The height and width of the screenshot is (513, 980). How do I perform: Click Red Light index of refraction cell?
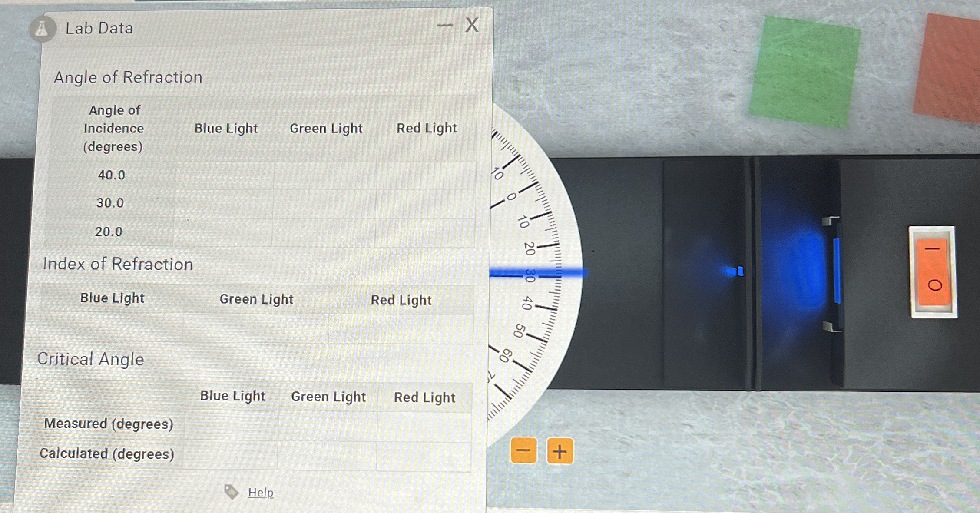coord(401,329)
